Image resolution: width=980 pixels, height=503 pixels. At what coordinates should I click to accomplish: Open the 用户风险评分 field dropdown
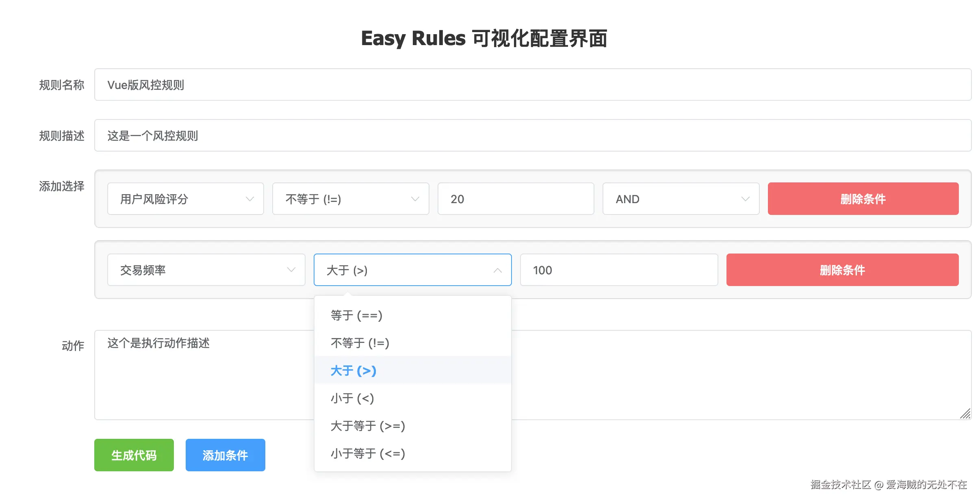[x=185, y=199]
